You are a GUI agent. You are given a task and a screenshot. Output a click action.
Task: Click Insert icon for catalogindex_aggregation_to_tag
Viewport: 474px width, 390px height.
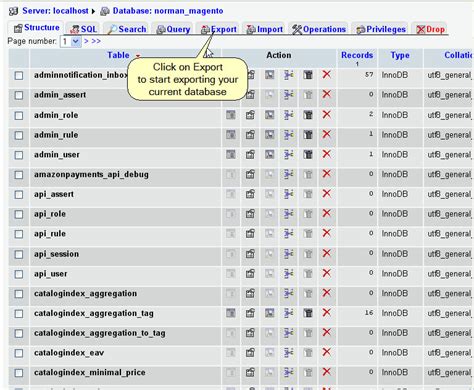(289, 333)
